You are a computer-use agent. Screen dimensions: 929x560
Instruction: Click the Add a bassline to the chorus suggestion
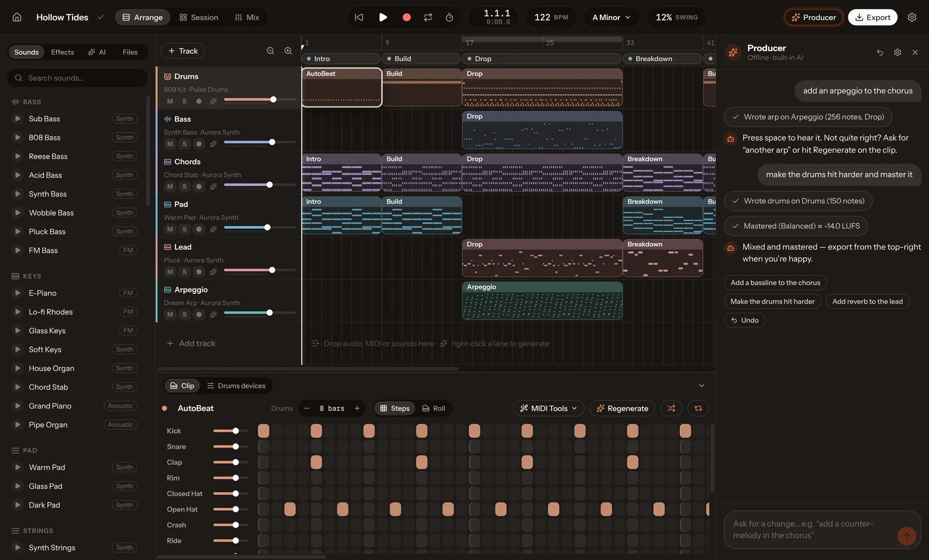[x=775, y=283]
